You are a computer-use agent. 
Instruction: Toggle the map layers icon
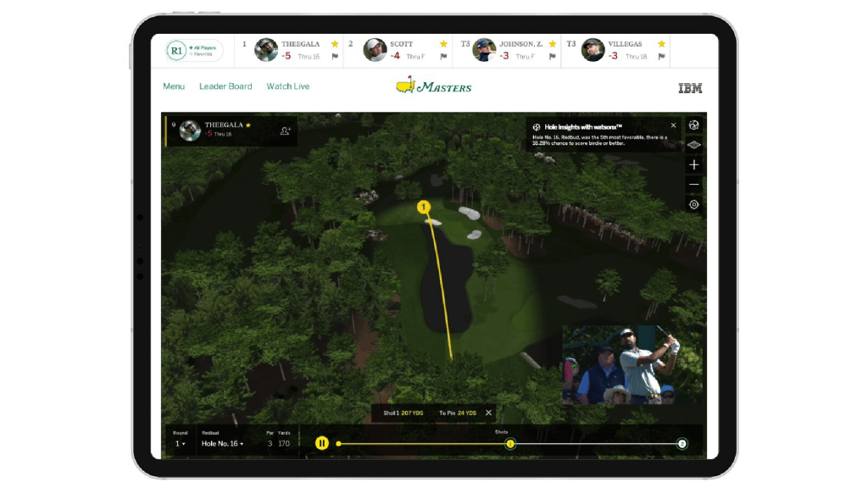click(x=693, y=145)
